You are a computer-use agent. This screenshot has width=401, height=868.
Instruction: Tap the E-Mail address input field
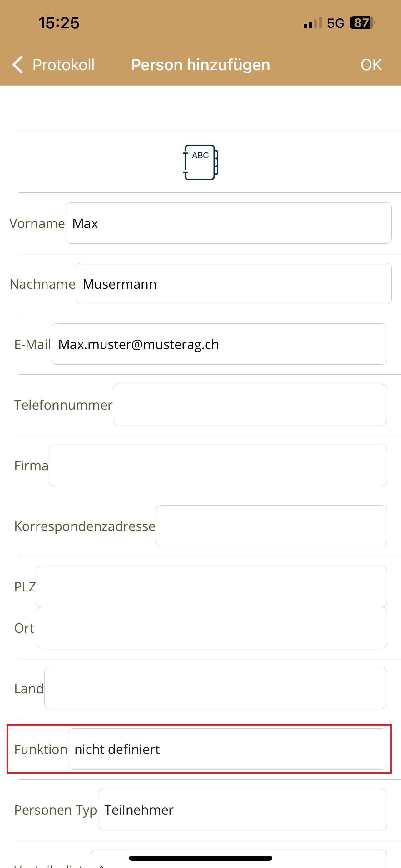219,344
